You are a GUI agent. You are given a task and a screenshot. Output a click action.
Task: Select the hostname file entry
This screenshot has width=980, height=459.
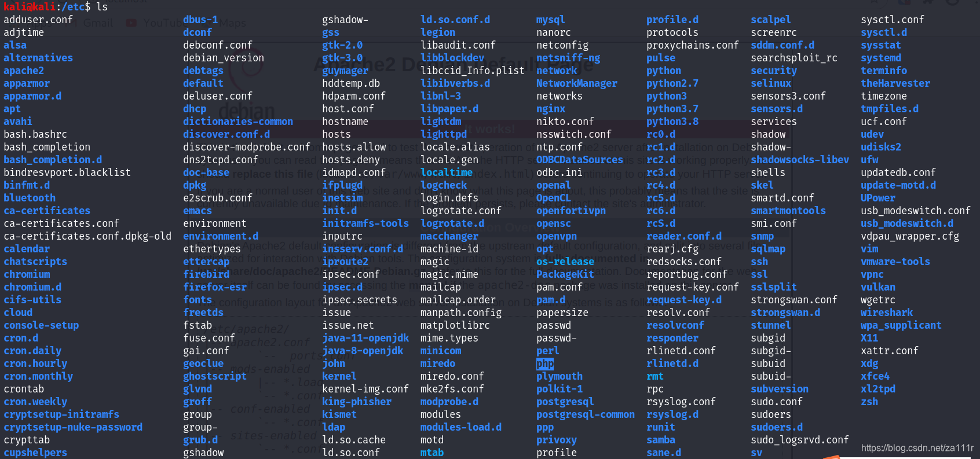(345, 122)
